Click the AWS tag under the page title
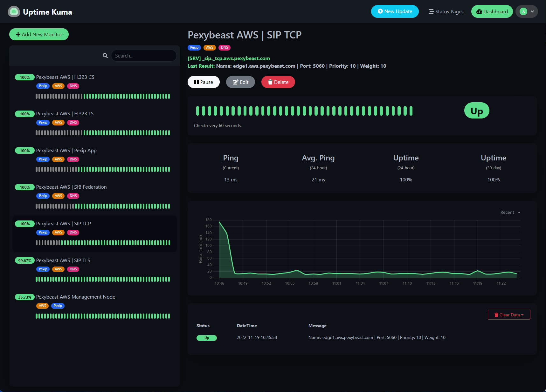This screenshot has height=392, width=546. 210,47
